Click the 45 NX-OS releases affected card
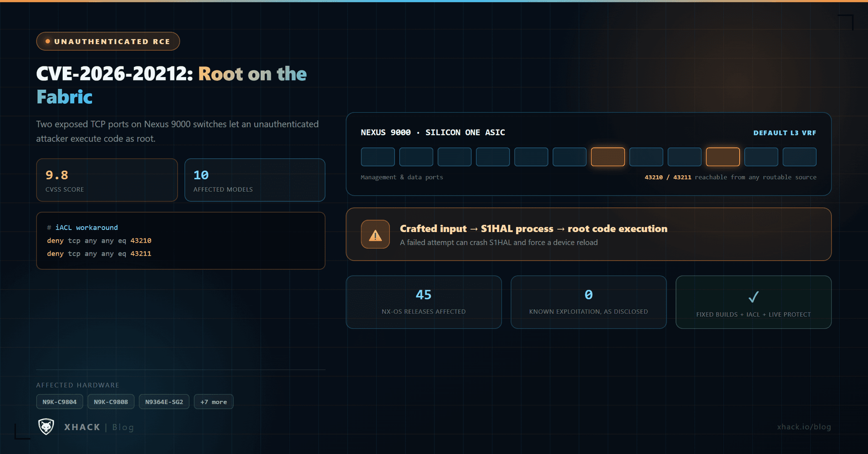Viewport: 868px width, 454px height. point(424,302)
